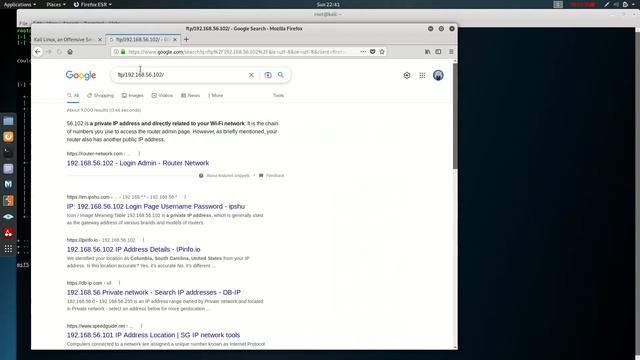Image resolution: width=640 pixels, height=360 pixels.
Task: Open the eye-shaped icon in dock
Action: click(x=8, y=217)
